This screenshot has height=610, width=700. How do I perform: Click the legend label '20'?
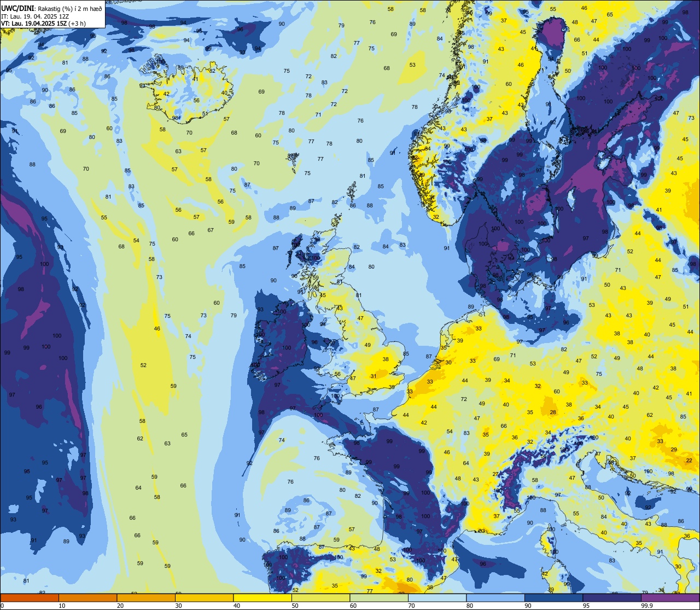pos(120,606)
